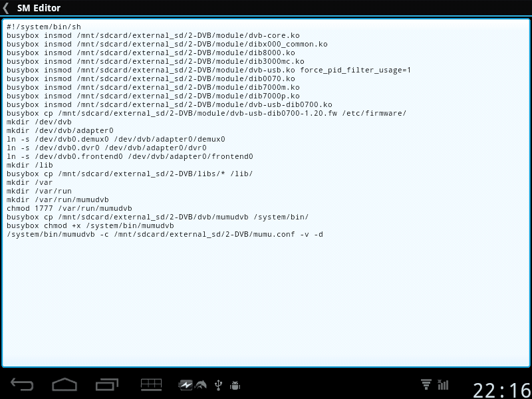Tap the mobile signal bars icon
Viewport: 532px width, 399px height.
pyautogui.click(x=443, y=384)
